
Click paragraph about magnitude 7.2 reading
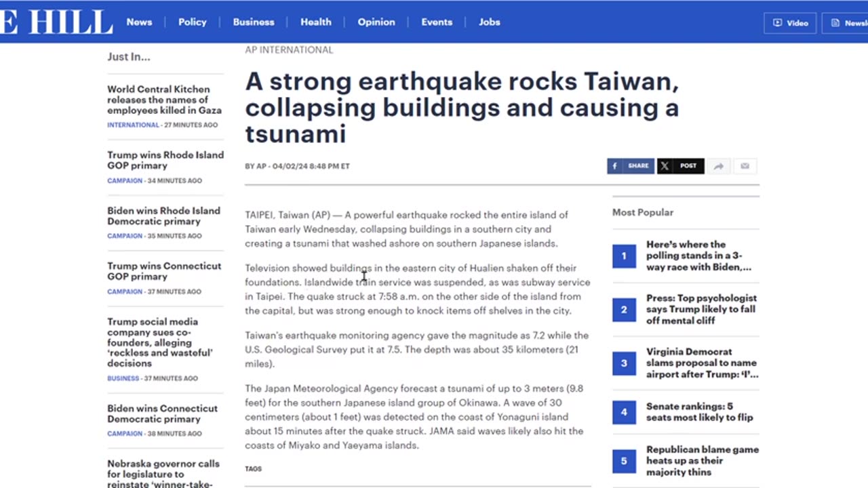click(416, 350)
